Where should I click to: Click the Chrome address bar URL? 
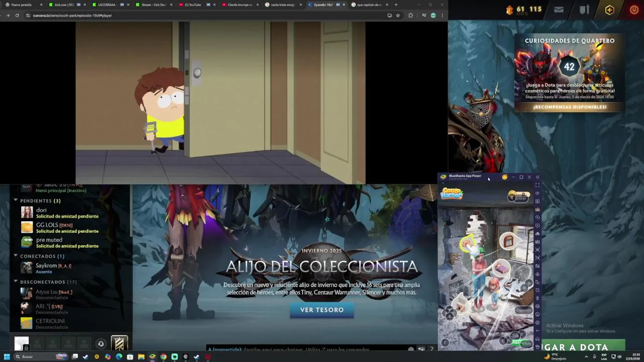click(x=72, y=16)
